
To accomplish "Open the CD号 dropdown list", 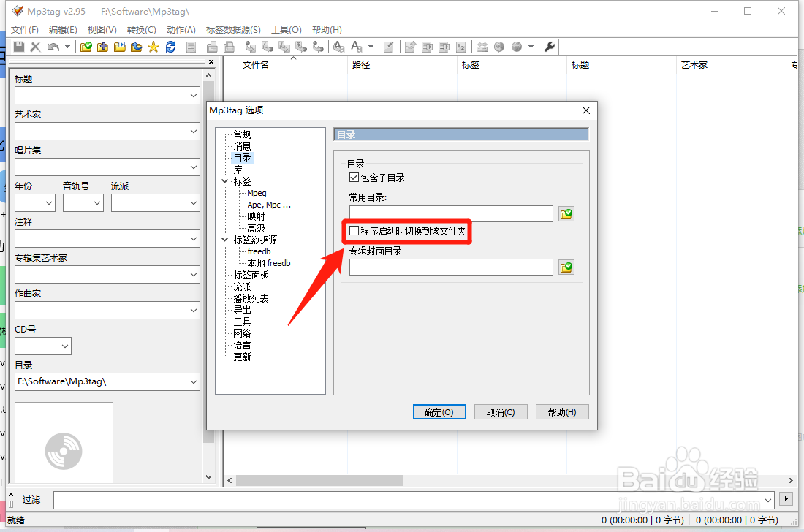I will [64, 346].
